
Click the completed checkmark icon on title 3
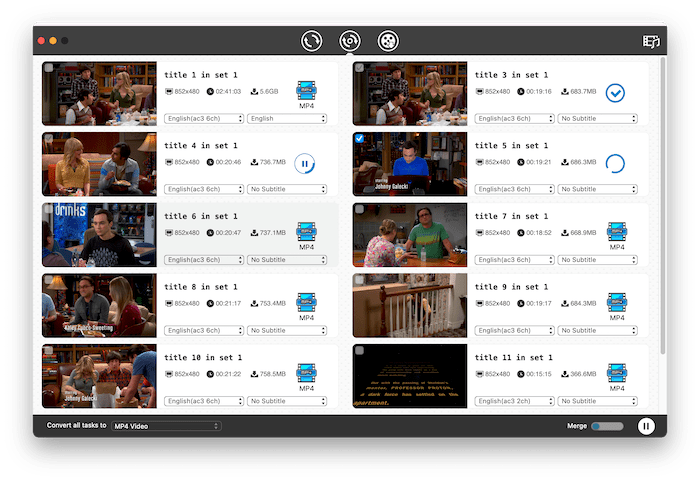click(x=616, y=93)
